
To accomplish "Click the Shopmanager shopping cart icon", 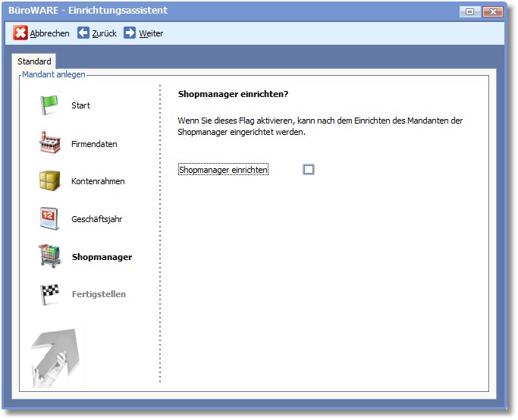I will pyautogui.click(x=49, y=256).
